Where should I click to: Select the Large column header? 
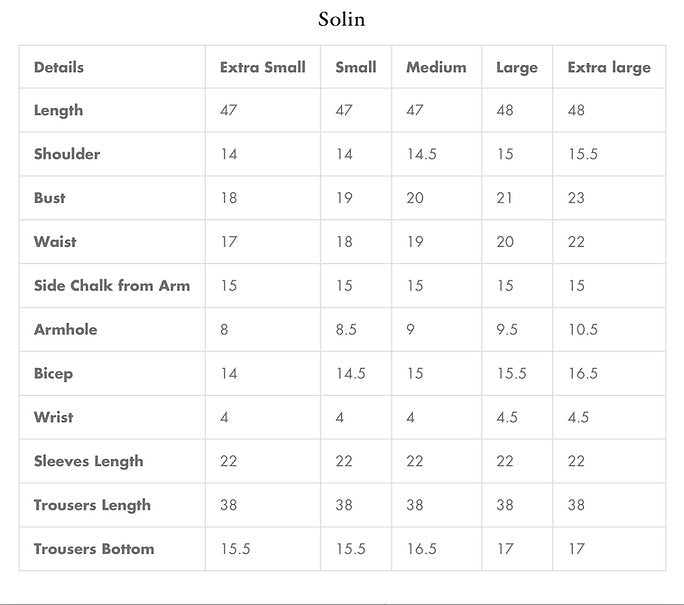517,67
